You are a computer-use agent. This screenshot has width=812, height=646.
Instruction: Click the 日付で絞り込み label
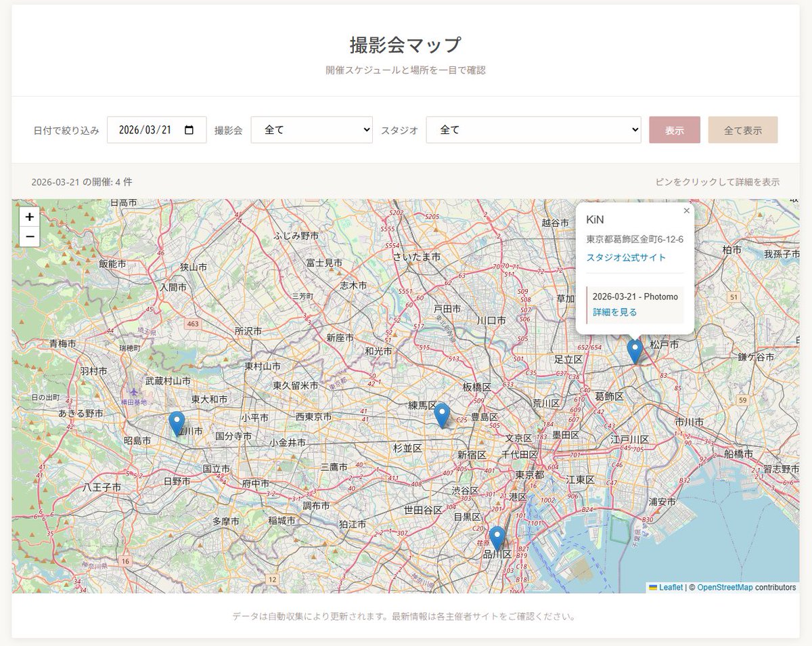[x=66, y=130]
